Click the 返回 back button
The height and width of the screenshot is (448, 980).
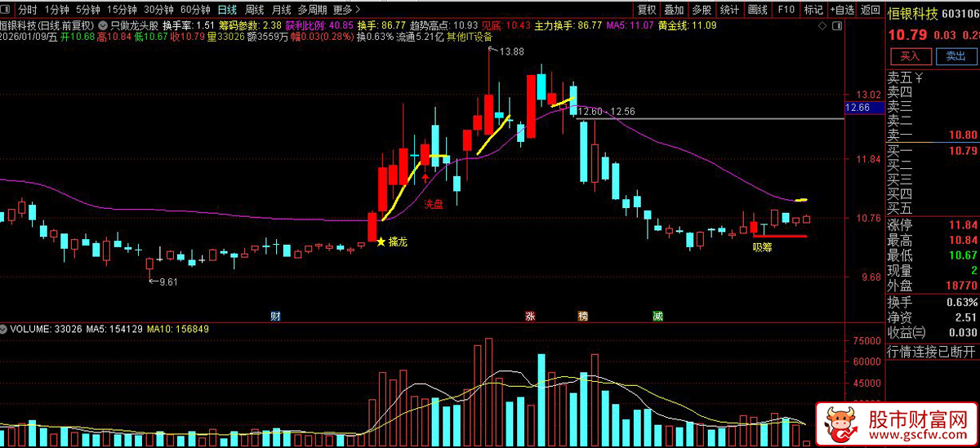(x=871, y=10)
